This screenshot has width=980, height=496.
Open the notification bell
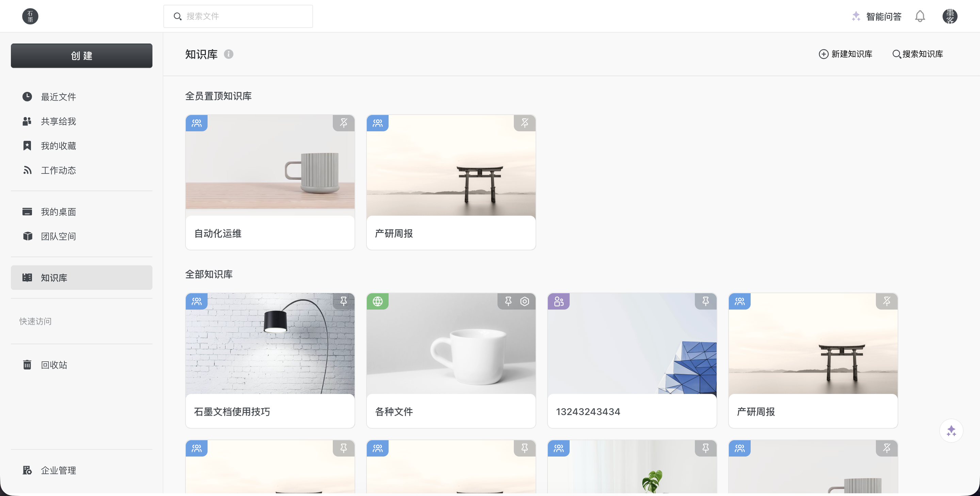tap(920, 16)
